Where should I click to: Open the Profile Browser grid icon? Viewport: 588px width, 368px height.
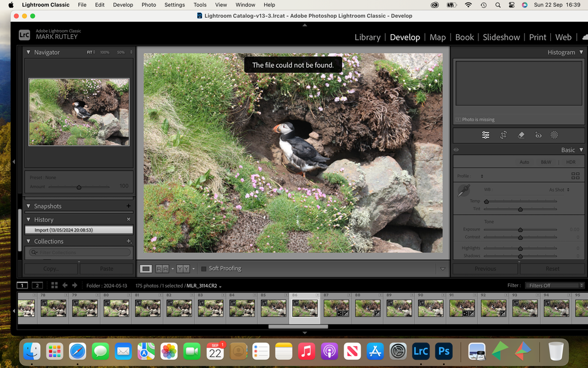(575, 176)
